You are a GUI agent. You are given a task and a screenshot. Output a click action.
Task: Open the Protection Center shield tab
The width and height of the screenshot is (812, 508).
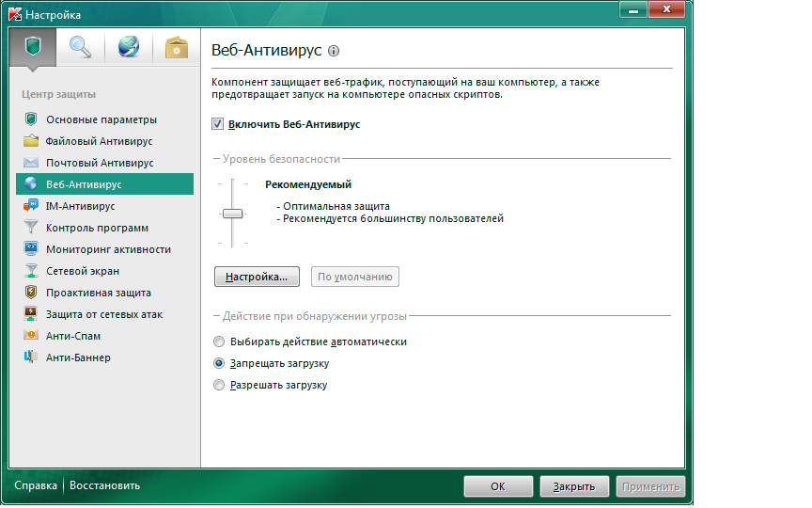tap(33, 47)
